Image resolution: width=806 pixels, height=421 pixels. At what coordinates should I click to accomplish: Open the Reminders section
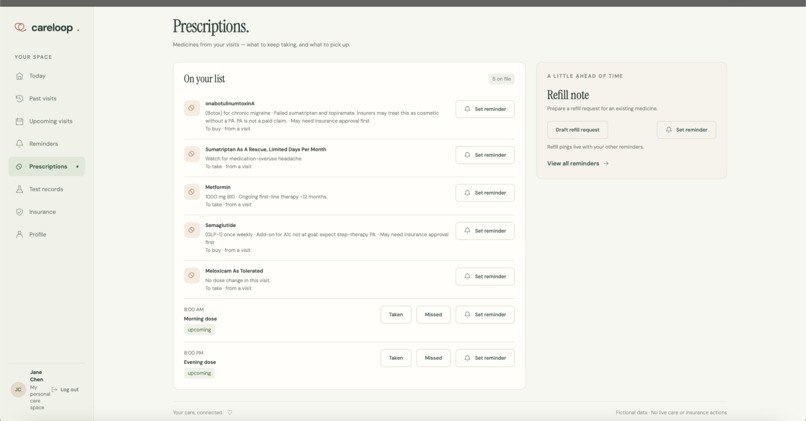click(x=47, y=144)
